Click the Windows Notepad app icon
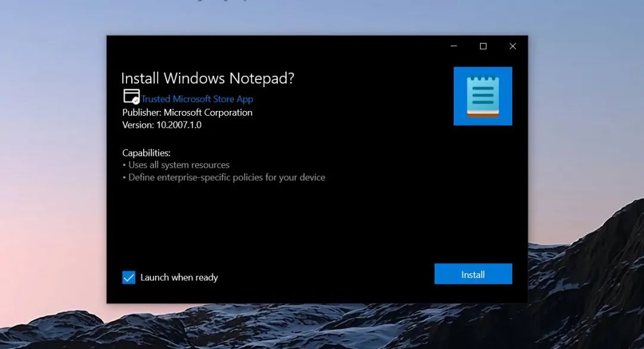Viewport: 644px width, 349px height. pos(482,96)
